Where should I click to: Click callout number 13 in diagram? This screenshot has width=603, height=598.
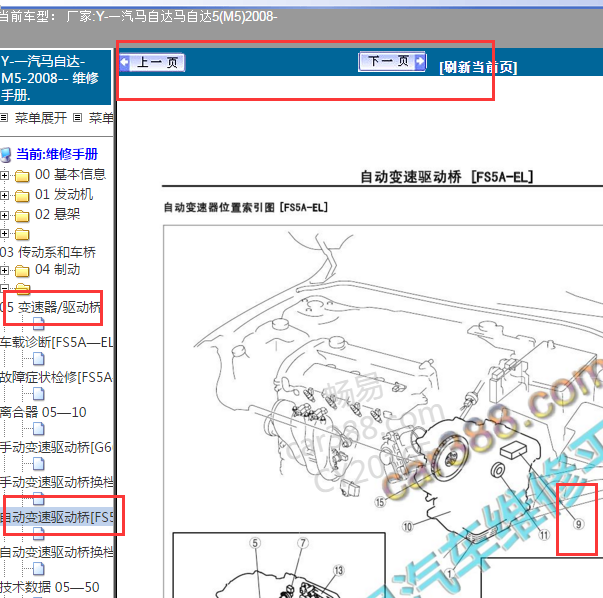tap(338, 570)
